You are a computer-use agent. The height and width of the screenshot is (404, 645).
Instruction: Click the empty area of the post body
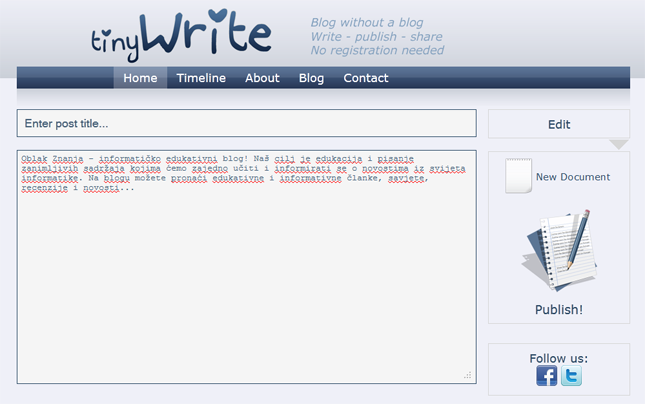click(246, 290)
